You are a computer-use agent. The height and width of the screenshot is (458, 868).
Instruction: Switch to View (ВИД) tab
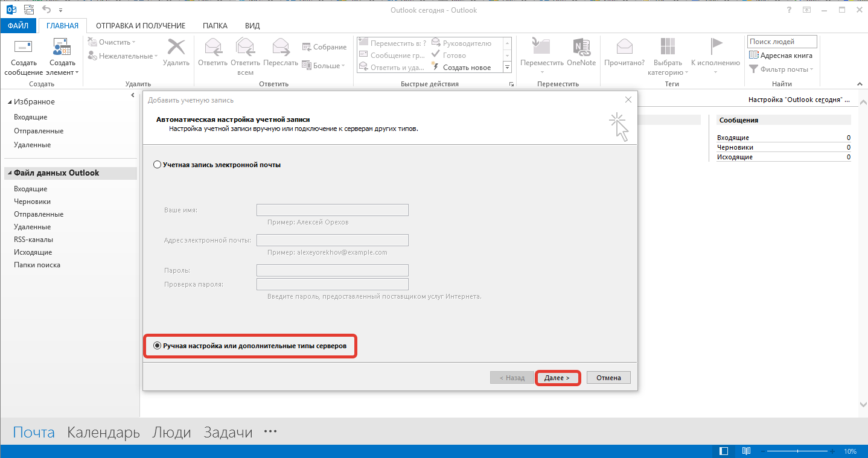(x=252, y=26)
